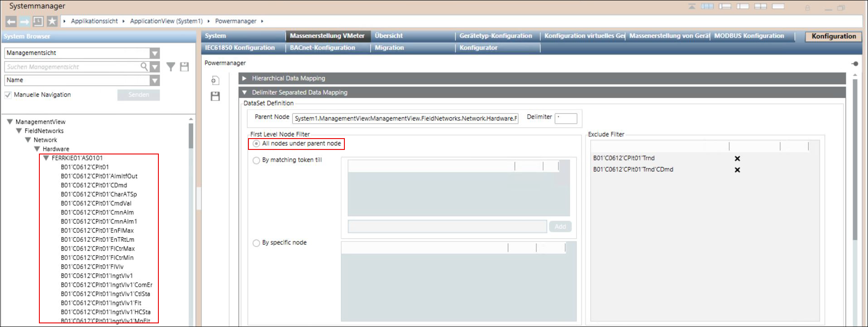Viewport: 868px width, 327px height.
Task: Click Powermanager in the breadcrumb path
Action: click(x=235, y=21)
